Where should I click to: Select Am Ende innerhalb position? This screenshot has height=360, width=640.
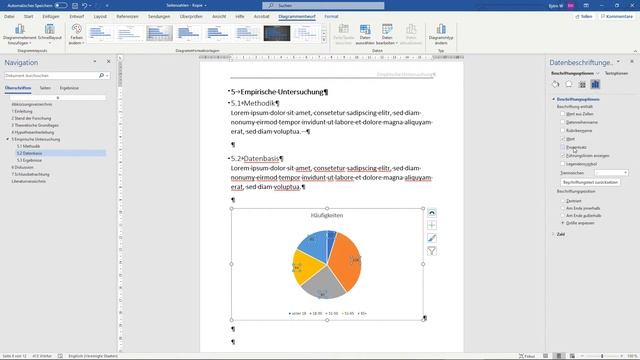563,208
